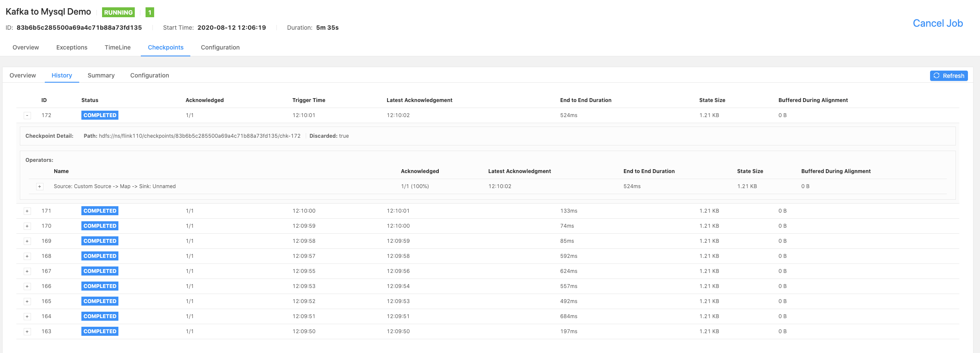Expand the Source: Custom Source operator row
Viewport: 980px width, 353px height.
click(40, 186)
